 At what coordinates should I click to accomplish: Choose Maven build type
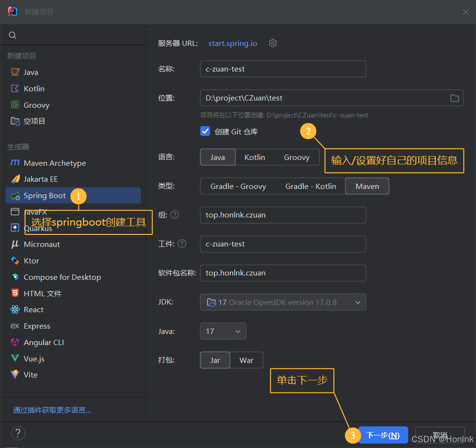pos(367,186)
